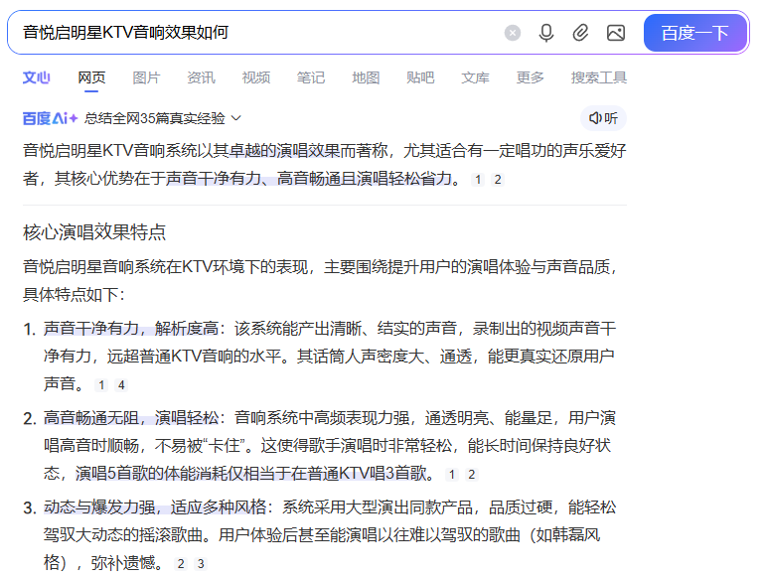Open the 文库 tab
The width and height of the screenshot is (757, 587).
pos(476,77)
